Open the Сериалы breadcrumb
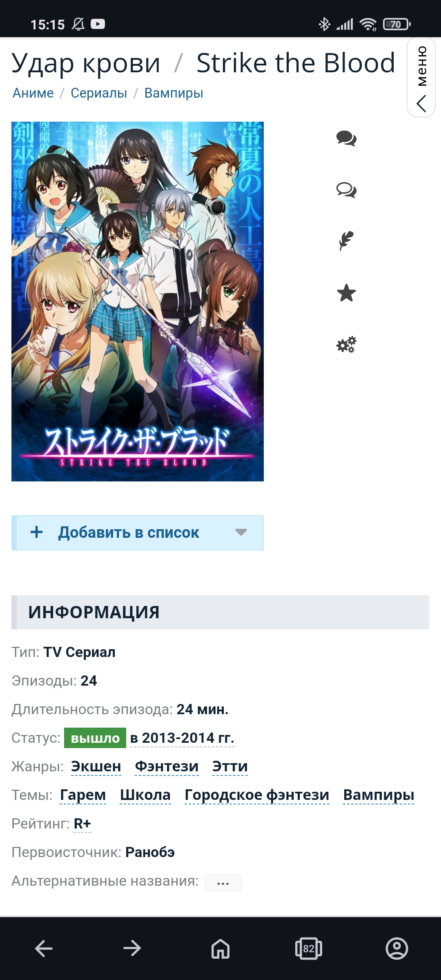Screen dimensions: 441x980 tap(99, 93)
